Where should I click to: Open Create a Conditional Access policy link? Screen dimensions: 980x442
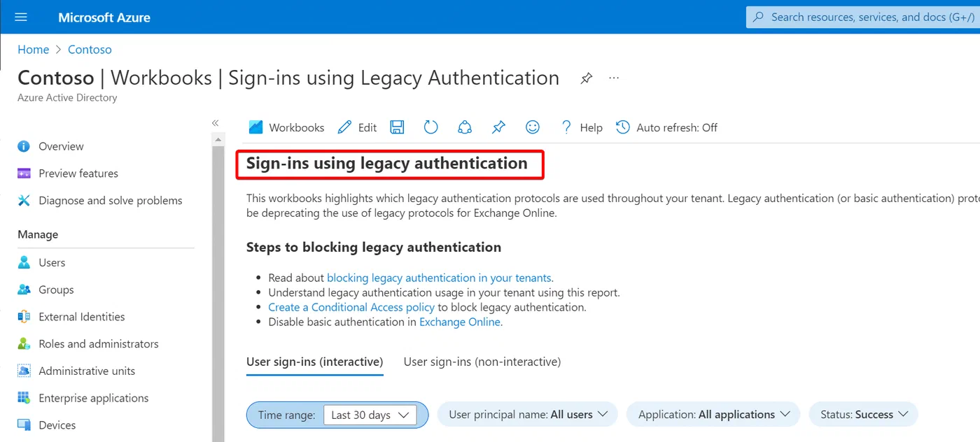coord(351,307)
